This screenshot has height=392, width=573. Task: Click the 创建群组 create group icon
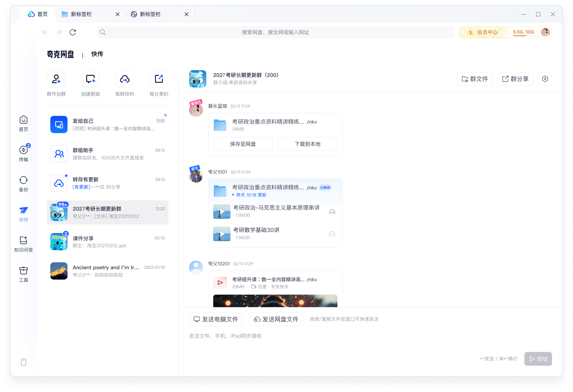(90, 79)
